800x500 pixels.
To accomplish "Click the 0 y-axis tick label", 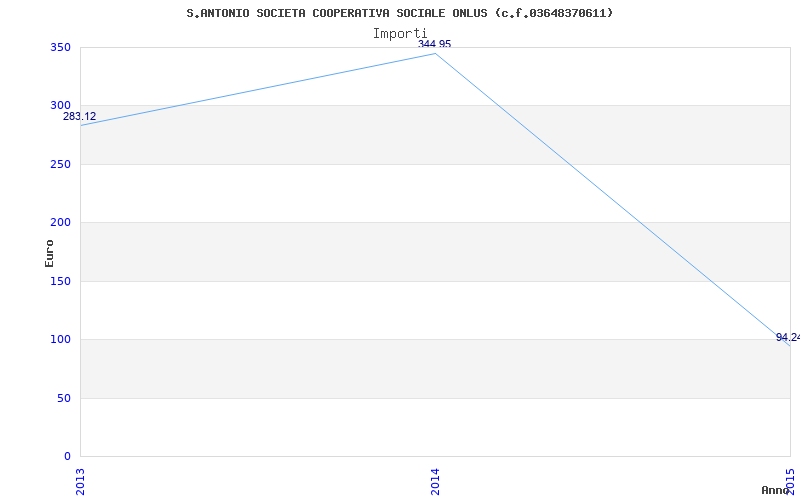I will 67,456.
